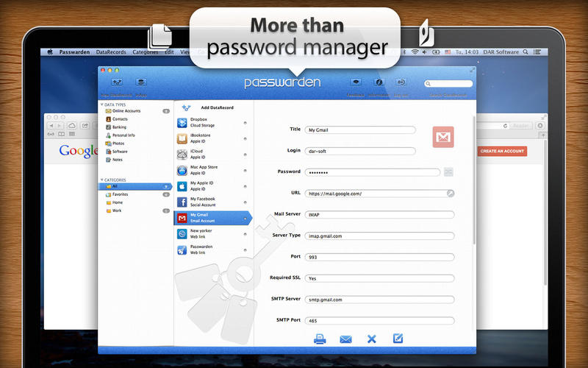Click the Print icon below the record
This screenshot has width=588, height=368.
[320, 339]
